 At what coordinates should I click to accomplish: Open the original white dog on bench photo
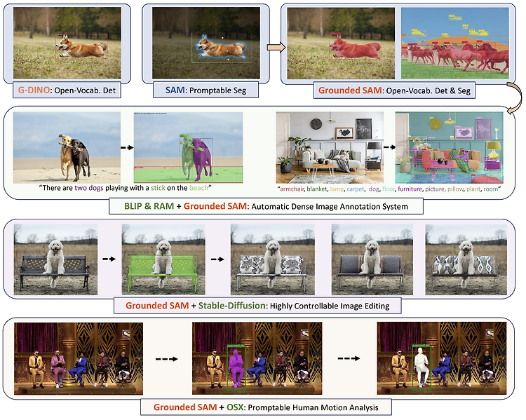[x=55, y=259]
